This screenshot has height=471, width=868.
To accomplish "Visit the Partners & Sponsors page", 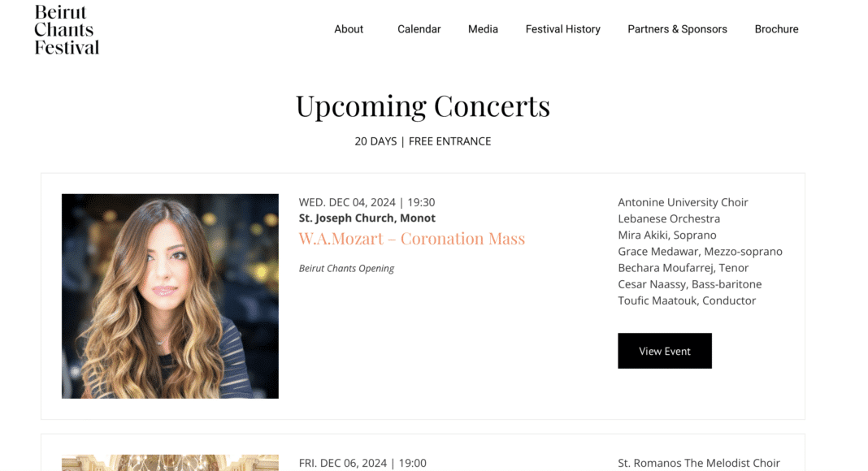I will click(677, 29).
